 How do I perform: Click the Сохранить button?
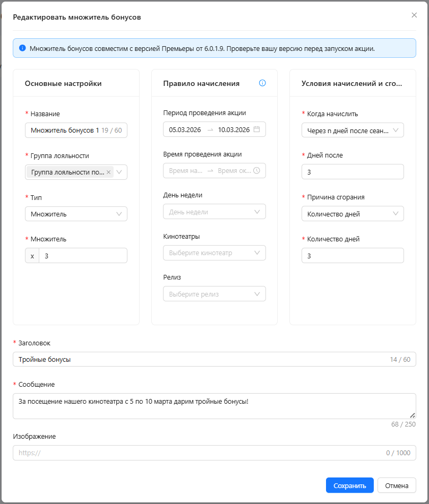click(x=349, y=485)
